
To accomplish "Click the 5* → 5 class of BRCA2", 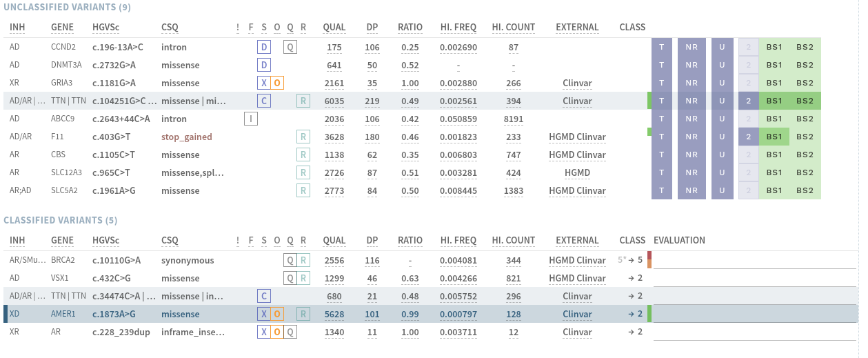I will click(x=630, y=260).
